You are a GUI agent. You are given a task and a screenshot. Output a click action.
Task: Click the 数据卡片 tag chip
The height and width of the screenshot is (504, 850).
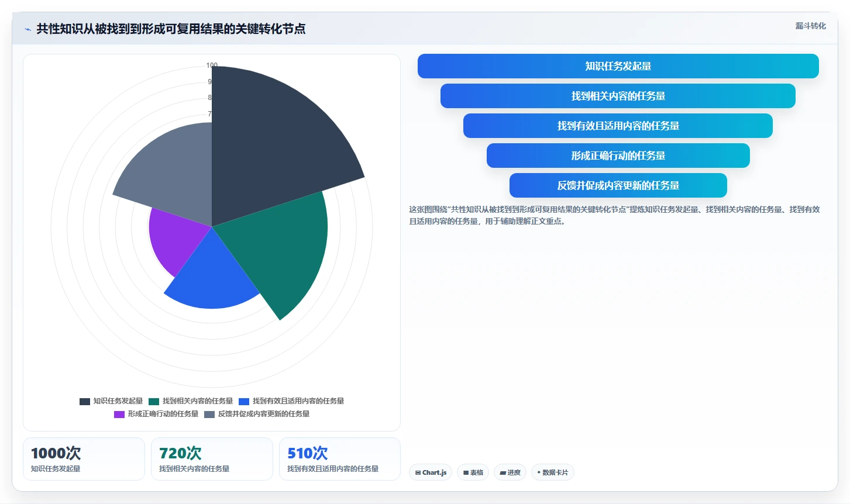[553, 472]
